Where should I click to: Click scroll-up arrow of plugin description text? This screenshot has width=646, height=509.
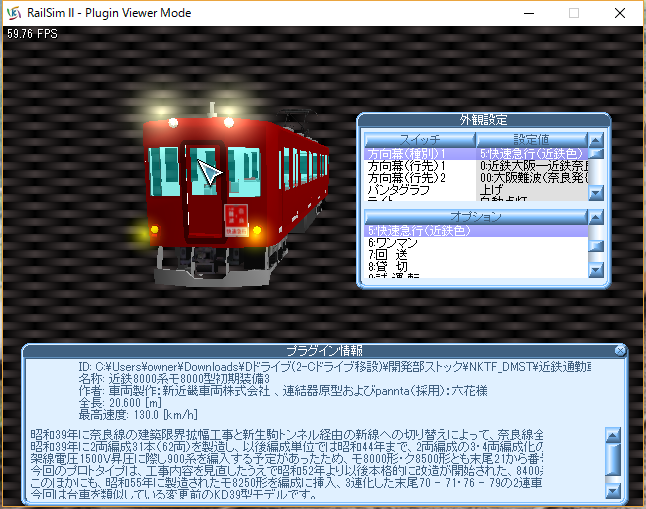(613, 435)
